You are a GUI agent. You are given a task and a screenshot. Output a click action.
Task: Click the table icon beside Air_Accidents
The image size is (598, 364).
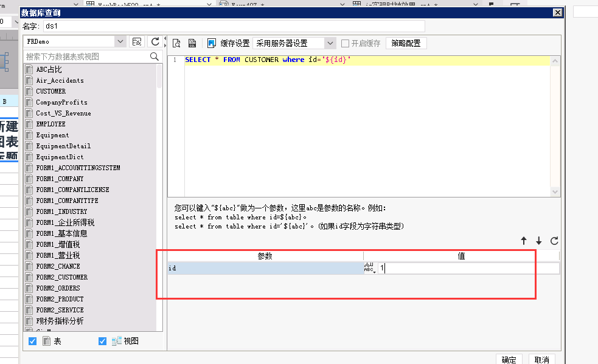[29, 80]
